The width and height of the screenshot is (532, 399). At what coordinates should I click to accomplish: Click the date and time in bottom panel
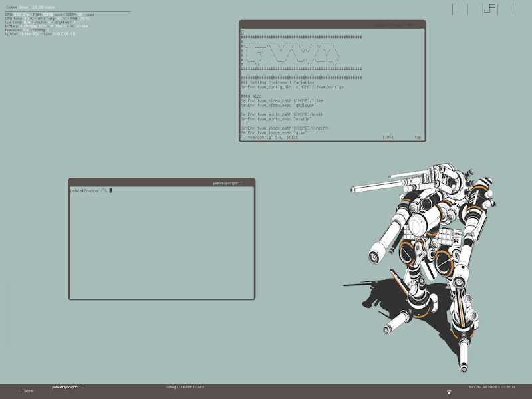(x=491, y=387)
